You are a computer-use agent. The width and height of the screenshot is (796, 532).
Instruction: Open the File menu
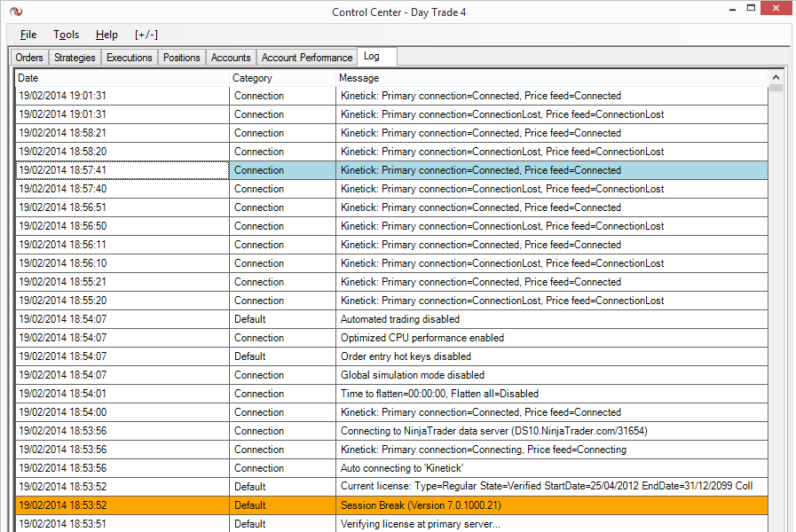[x=28, y=35]
